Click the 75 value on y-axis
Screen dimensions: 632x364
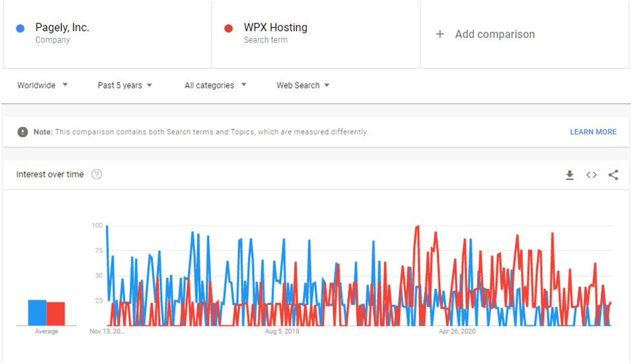pyautogui.click(x=99, y=250)
